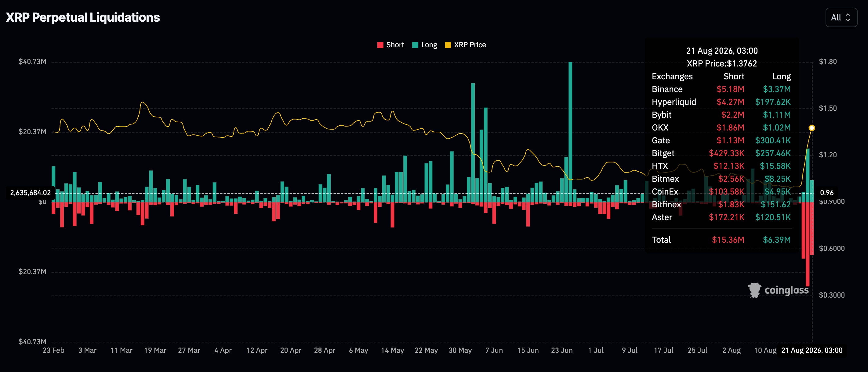868x372 pixels.
Task: Click the top-left '$40.73M' axis label
Action: point(32,62)
